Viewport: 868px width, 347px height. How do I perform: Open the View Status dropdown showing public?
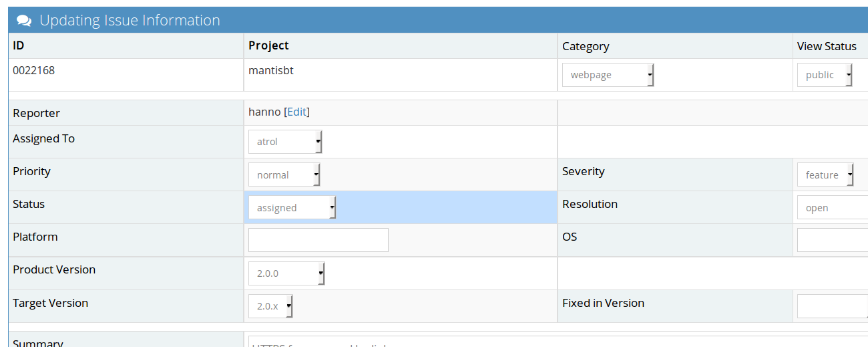click(825, 75)
